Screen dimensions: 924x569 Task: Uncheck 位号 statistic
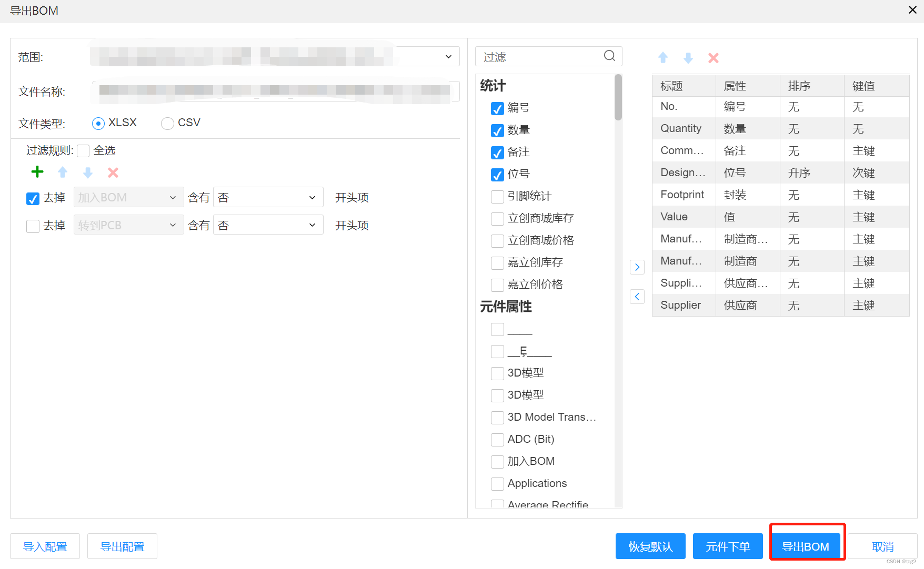(497, 175)
